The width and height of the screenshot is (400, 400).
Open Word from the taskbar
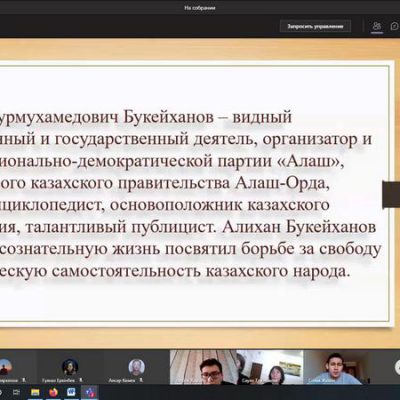coord(71,393)
